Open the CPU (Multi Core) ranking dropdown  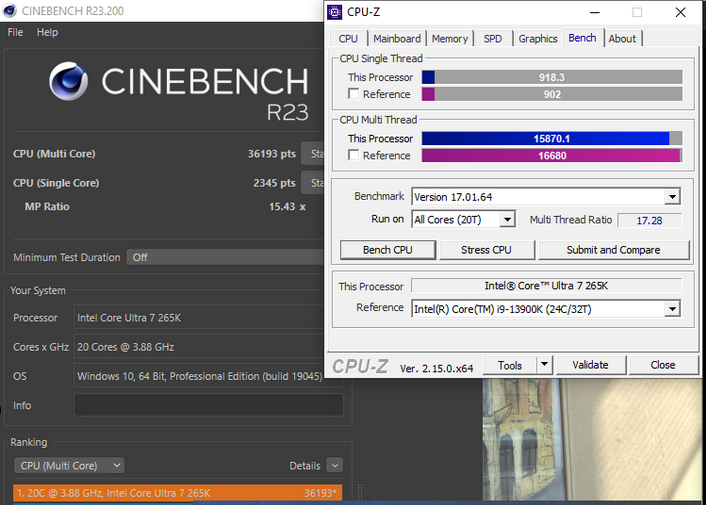tap(69, 465)
